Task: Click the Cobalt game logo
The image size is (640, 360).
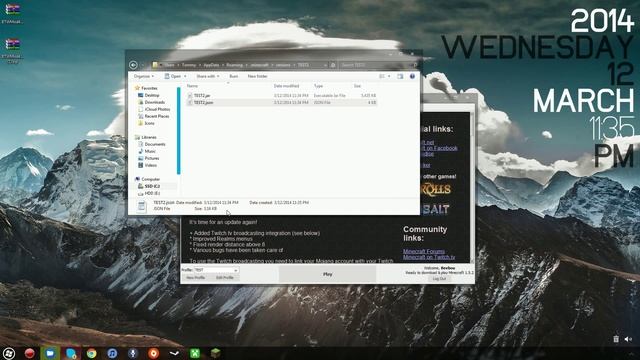Action: [x=435, y=209]
